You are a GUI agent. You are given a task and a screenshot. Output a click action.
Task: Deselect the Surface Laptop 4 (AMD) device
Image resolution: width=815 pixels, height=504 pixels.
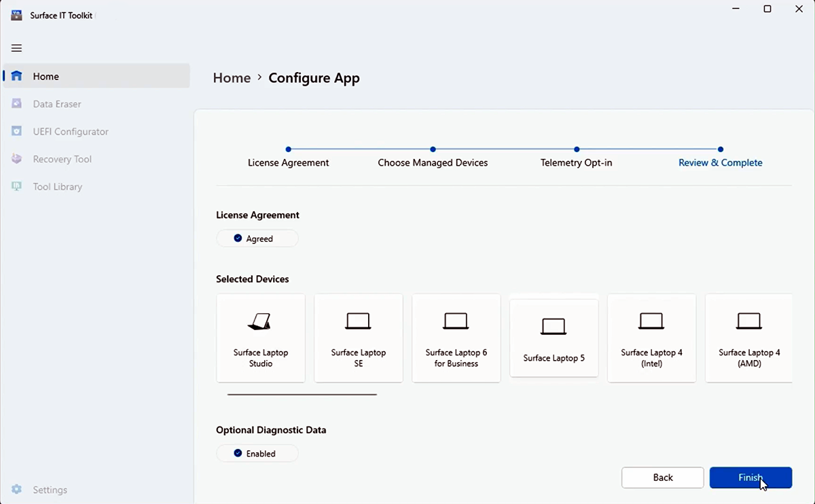tap(749, 338)
